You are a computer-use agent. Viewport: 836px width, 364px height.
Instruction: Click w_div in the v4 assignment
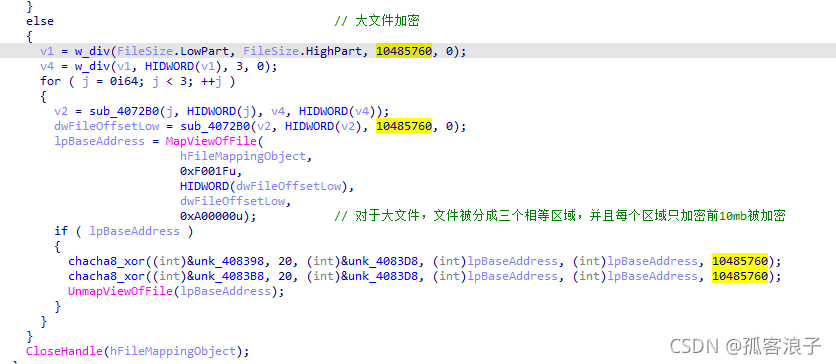click(92, 67)
